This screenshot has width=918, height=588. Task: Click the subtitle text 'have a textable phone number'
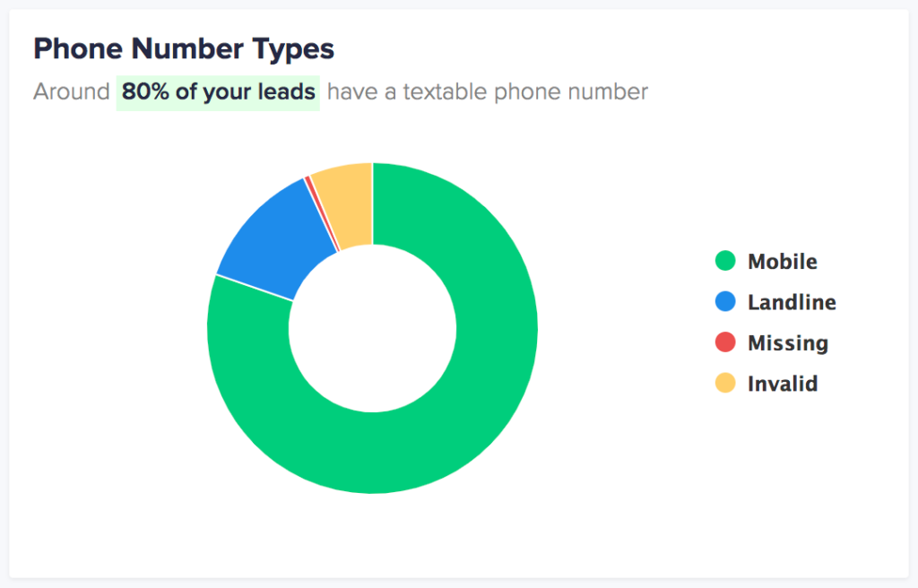coord(487,92)
